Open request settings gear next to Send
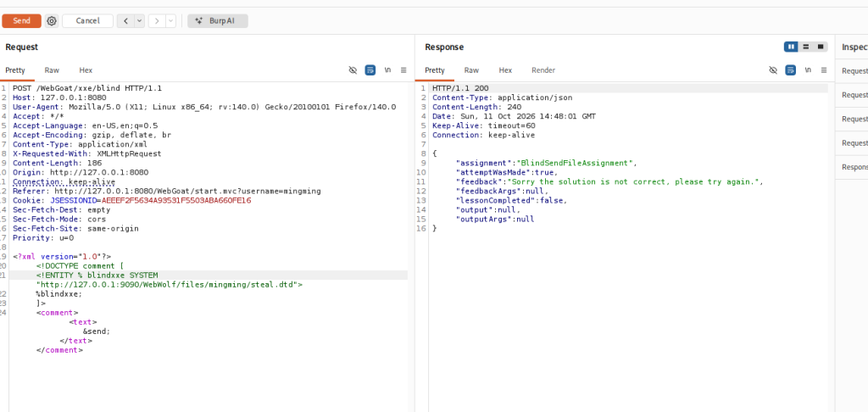 coord(52,21)
